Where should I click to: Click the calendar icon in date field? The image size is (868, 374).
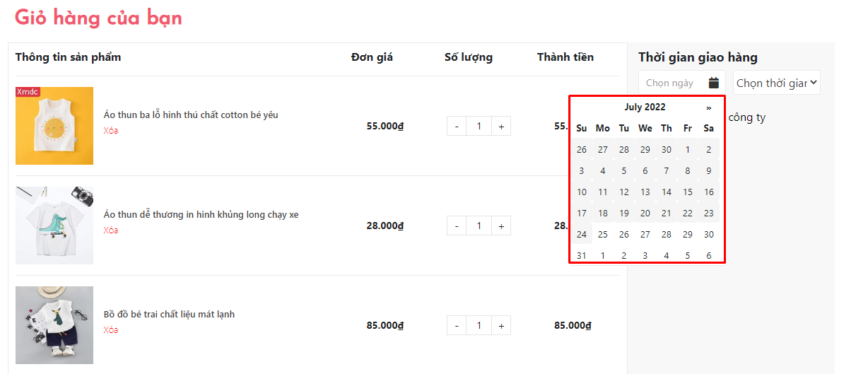click(x=714, y=83)
